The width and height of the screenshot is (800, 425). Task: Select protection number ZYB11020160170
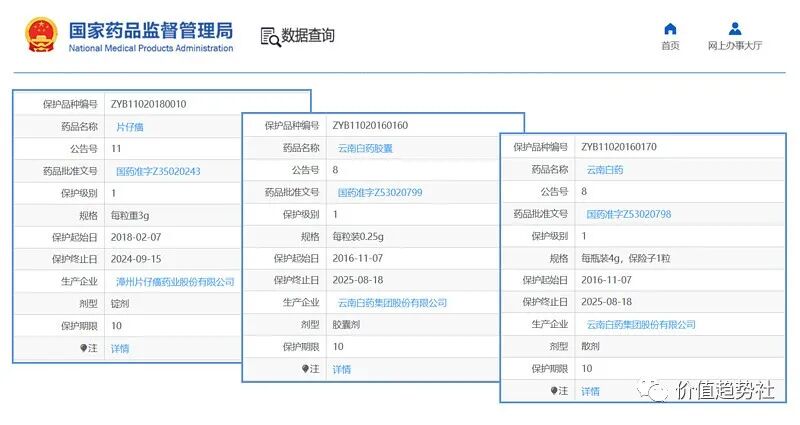click(619, 147)
